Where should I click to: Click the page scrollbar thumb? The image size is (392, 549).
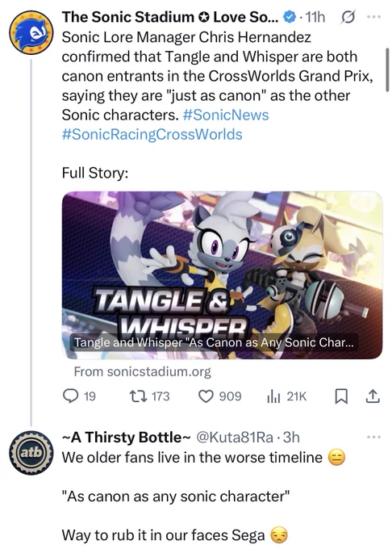click(x=387, y=70)
